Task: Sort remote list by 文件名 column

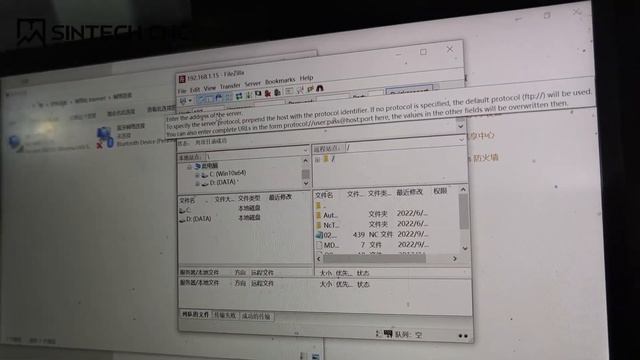Action: [x=324, y=195]
